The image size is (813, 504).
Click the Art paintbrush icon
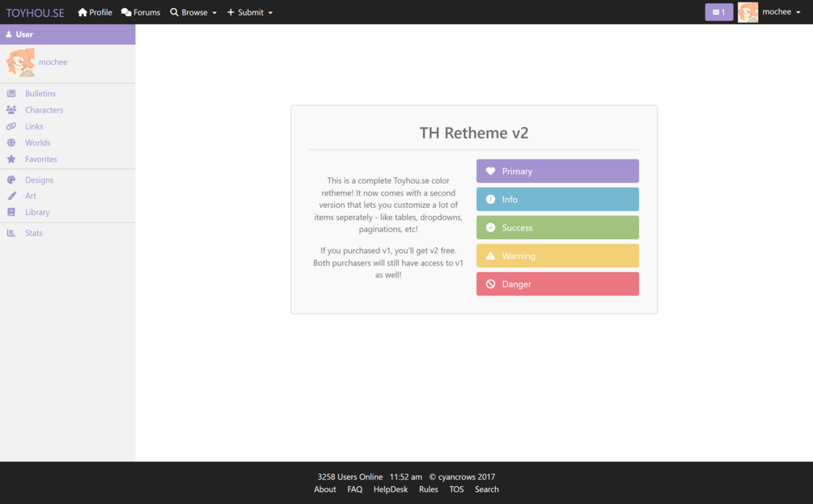pyautogui.click(x=11, y=196)
